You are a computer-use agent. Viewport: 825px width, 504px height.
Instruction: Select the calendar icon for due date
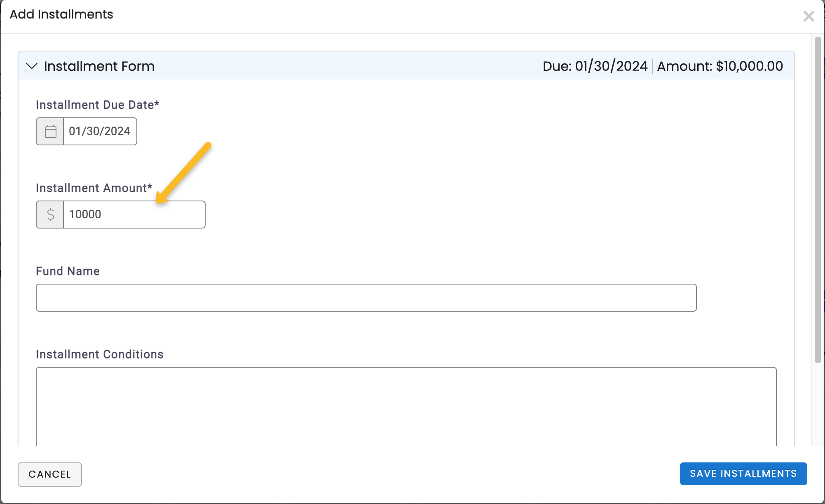(x=50, y=131)
